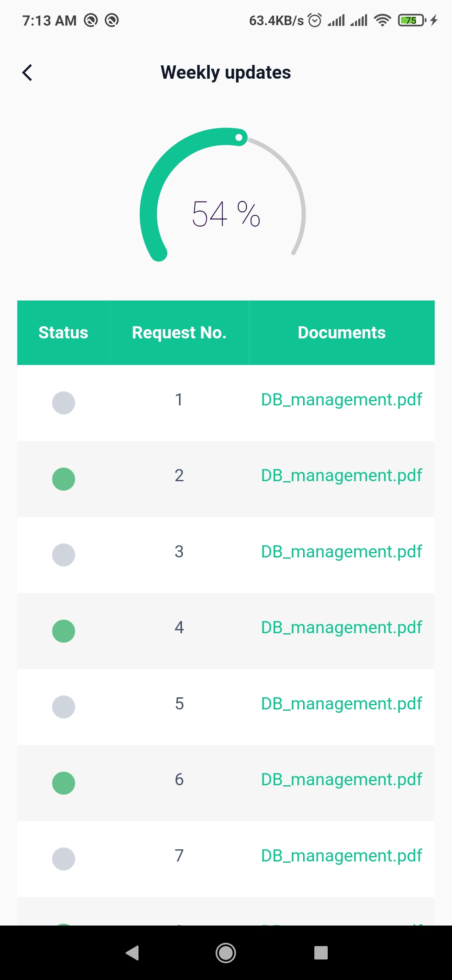Open recent apps with square button

tap(321, 953)
